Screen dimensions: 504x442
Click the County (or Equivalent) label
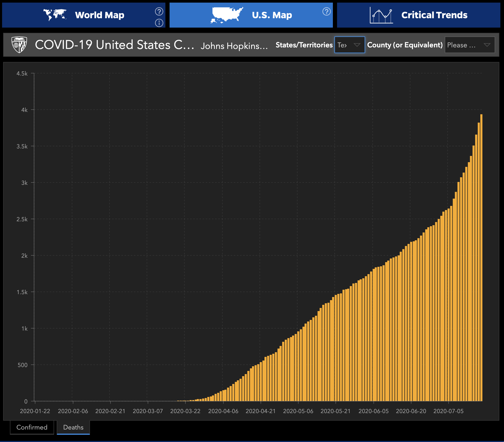coord(405,45)
